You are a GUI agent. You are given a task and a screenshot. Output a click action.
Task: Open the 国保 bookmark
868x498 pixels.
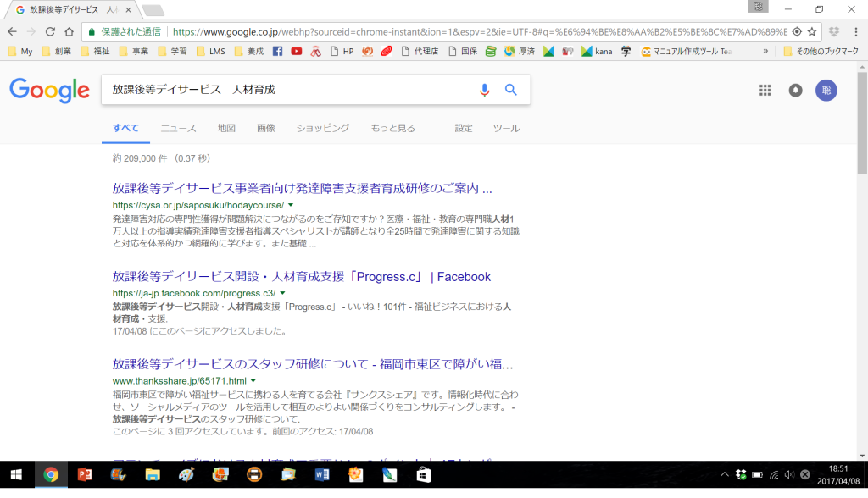pyautogui.click(x=464, y=52)
